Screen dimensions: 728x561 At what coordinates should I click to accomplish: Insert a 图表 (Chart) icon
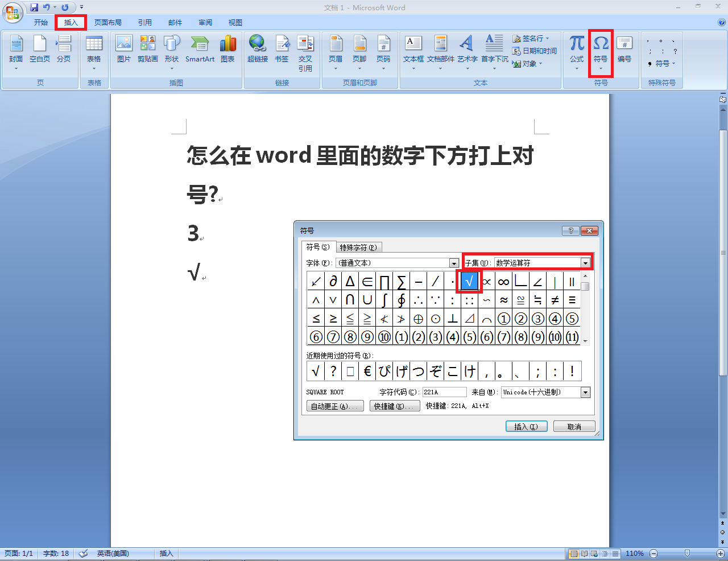[x=227, y=43]
